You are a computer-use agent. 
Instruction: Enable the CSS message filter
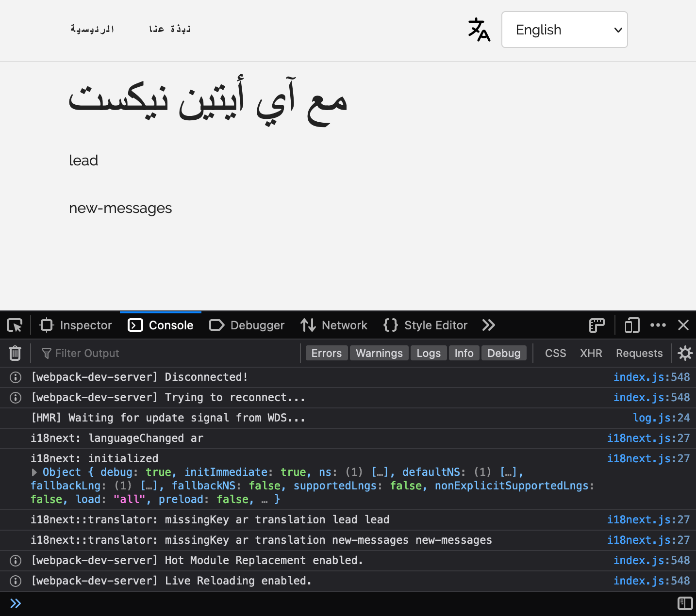click(x=555, y=353)
